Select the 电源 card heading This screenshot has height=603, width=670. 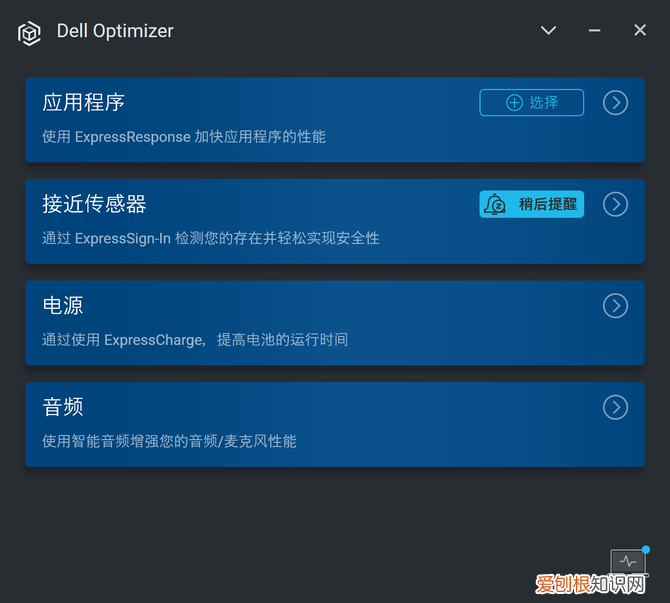(63, 306)
